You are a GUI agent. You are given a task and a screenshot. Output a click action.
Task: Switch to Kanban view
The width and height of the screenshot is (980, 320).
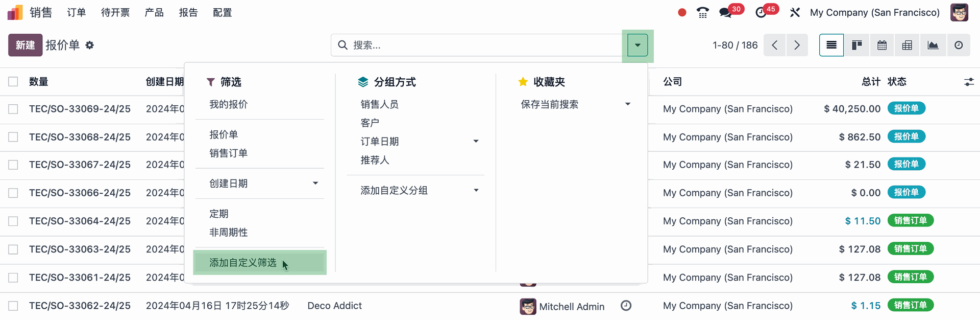click(857, 45)
